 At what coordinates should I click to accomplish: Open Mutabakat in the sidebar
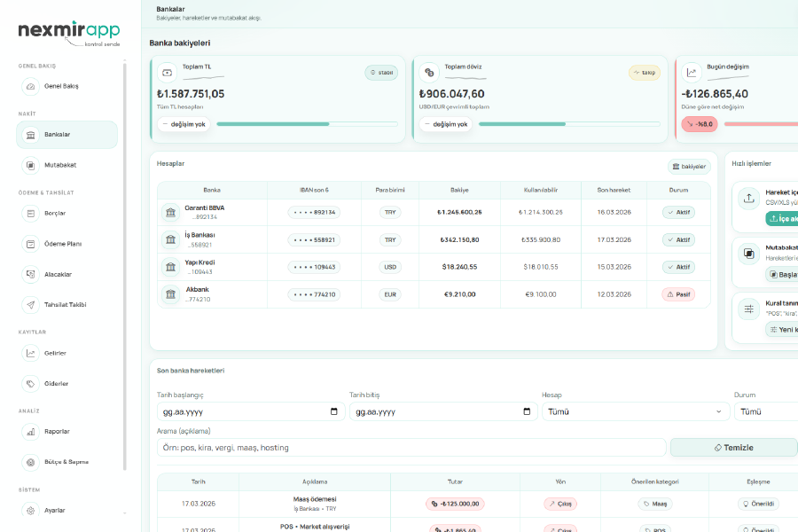pyautogui.click(x=60, y=165)
